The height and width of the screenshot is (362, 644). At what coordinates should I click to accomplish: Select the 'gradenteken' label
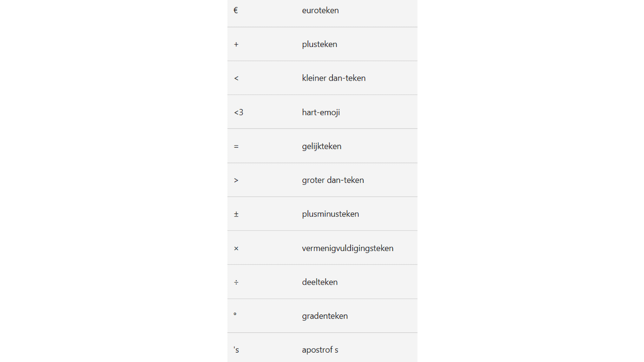(x=325, y=316)
